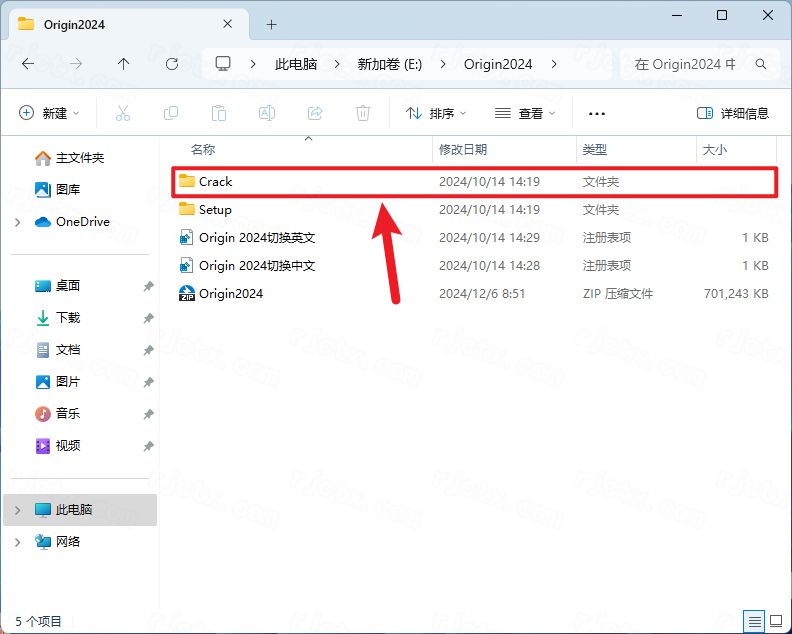Switch to details list view icon
The image size is (792, 634).
coord(754,620)
